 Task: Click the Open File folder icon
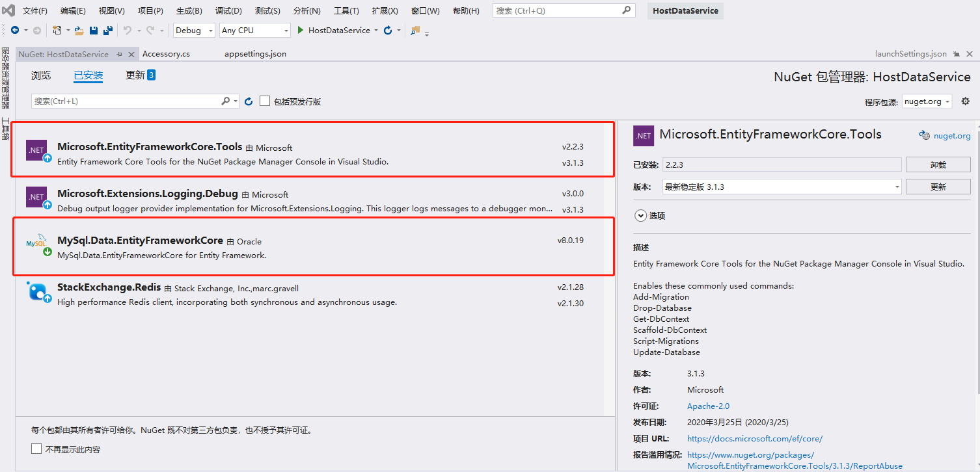point(79,31)
